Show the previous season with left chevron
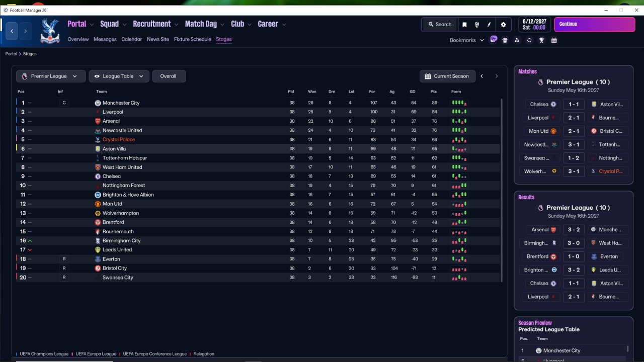This screenshot has width=644, height=362. click(482, 76)
